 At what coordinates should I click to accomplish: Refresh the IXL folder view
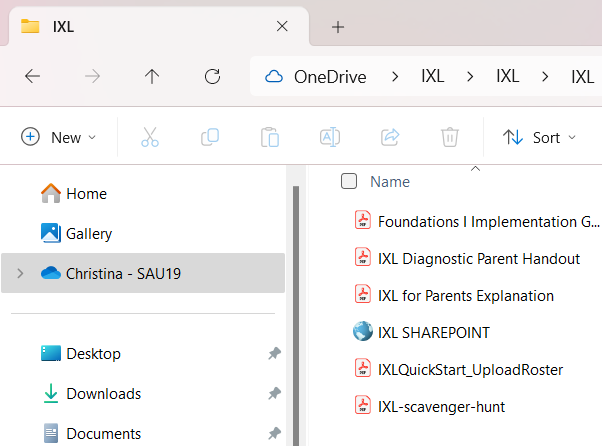pyautogui.click(x=212, y=76)
